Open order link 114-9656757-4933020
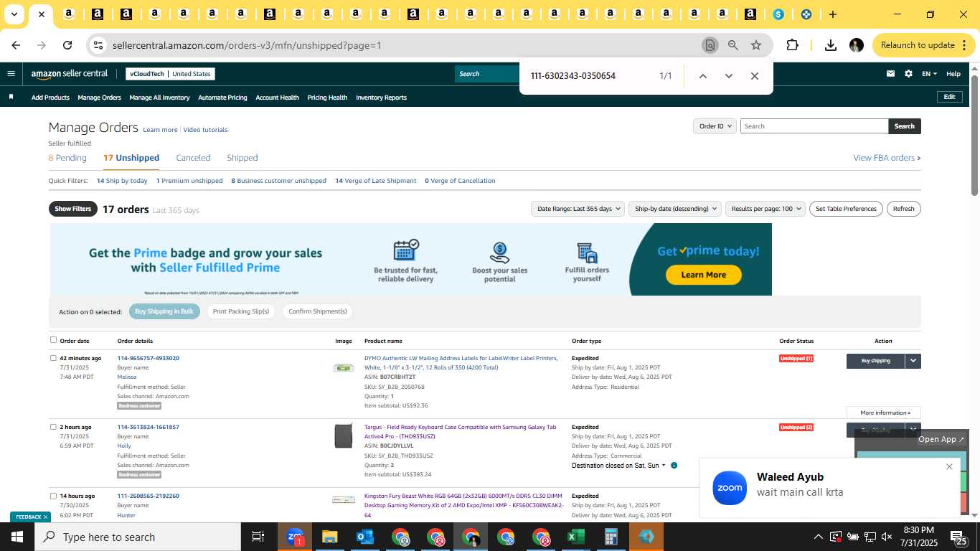This screenshot has width=980, height=551. [x=149, y=358]
